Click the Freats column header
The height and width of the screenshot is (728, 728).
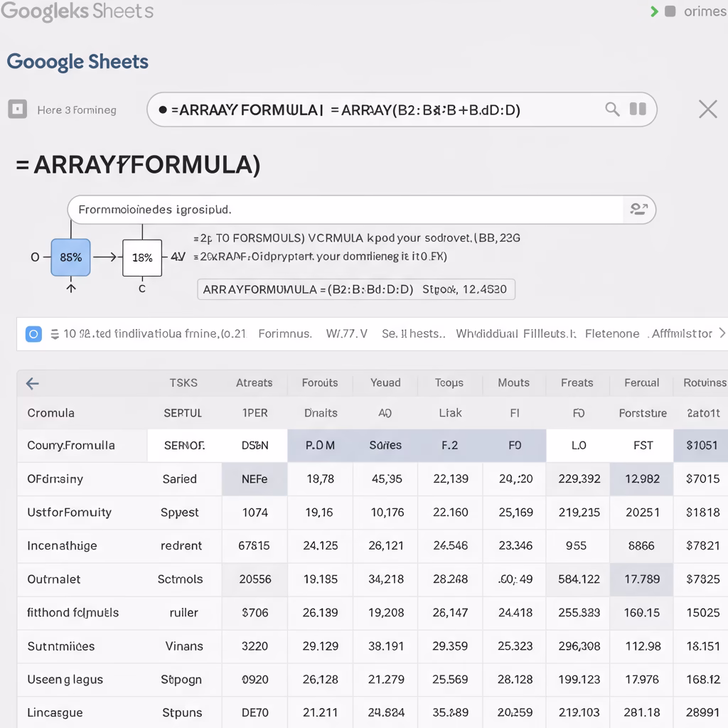pos(577,383)
